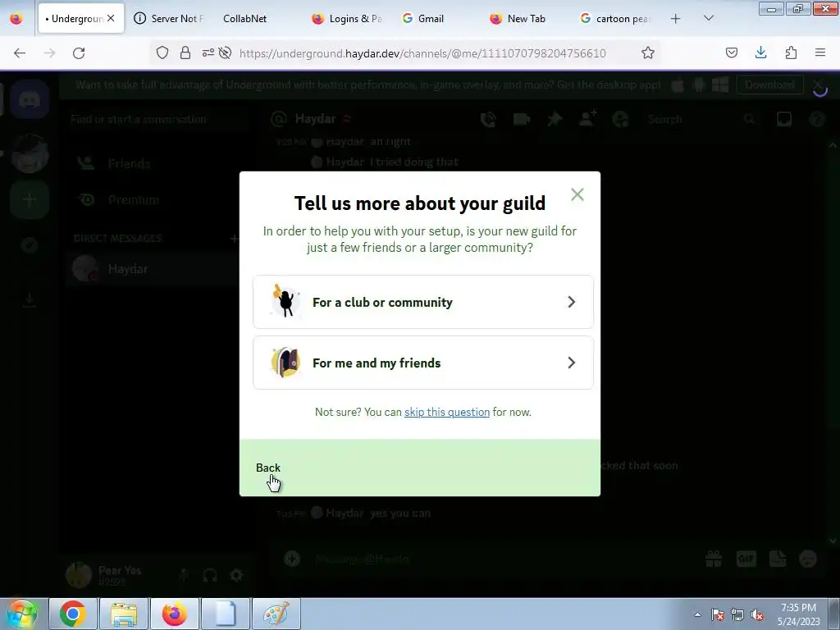Reload the current page

(79, 53)
